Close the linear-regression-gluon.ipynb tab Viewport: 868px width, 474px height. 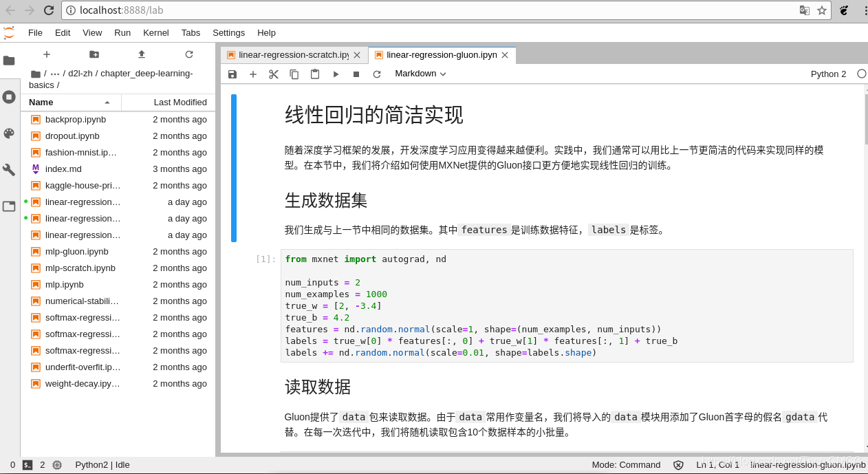[x=505, y=55]
